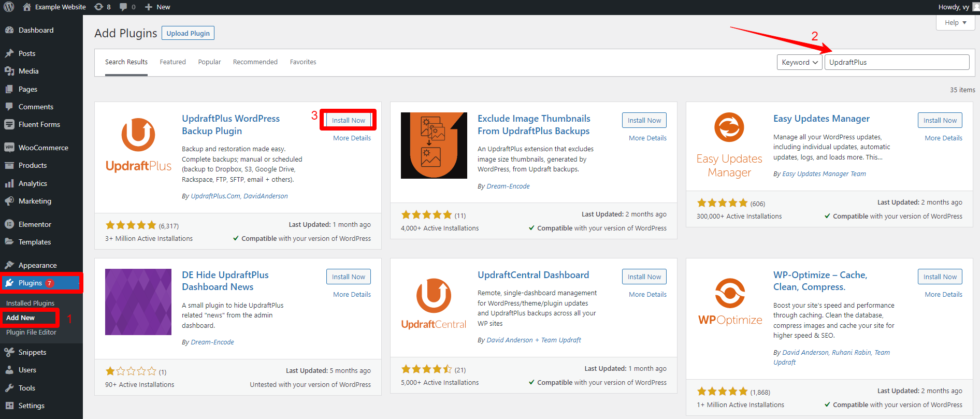Open the Keyword search type dropdown
The width and height of the screenshot is (980, 419).
click(800, 62)
